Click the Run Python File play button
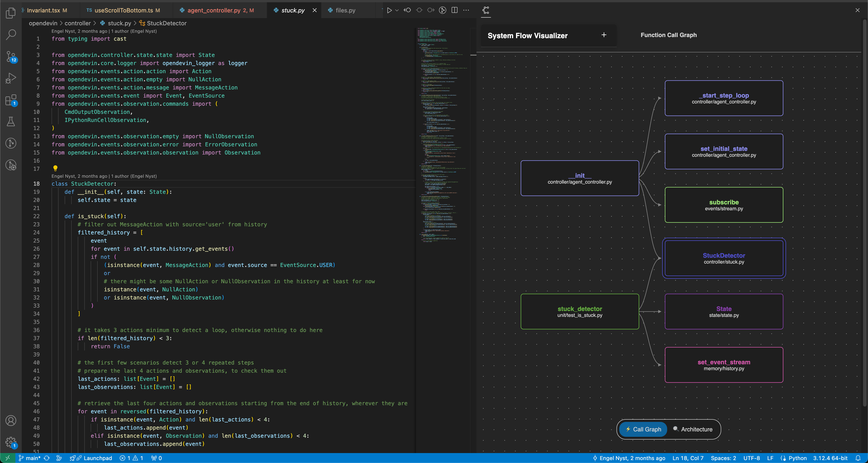Viewport: 868px width, 463px height. [389, 10]
